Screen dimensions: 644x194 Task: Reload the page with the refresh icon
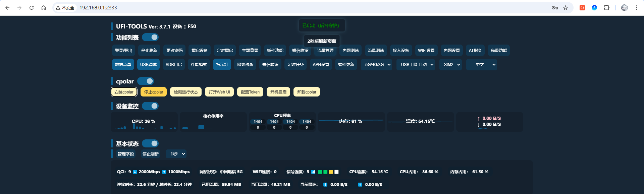[32, 8]
